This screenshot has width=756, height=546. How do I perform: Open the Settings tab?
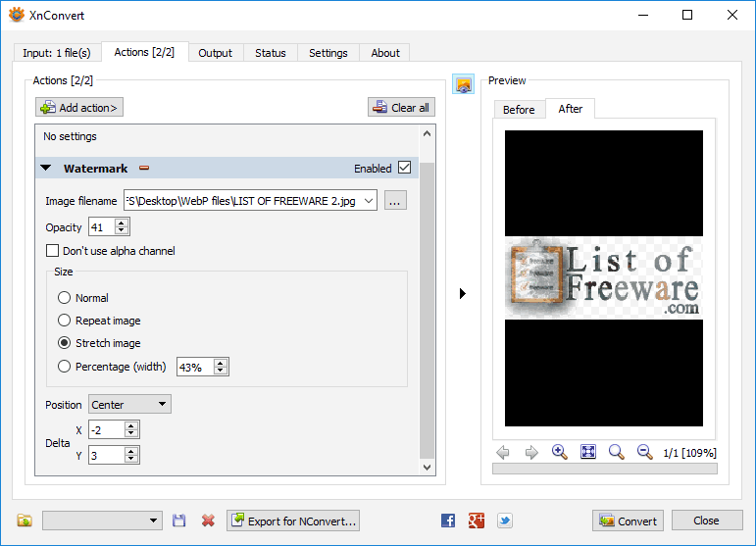point(328,53)
